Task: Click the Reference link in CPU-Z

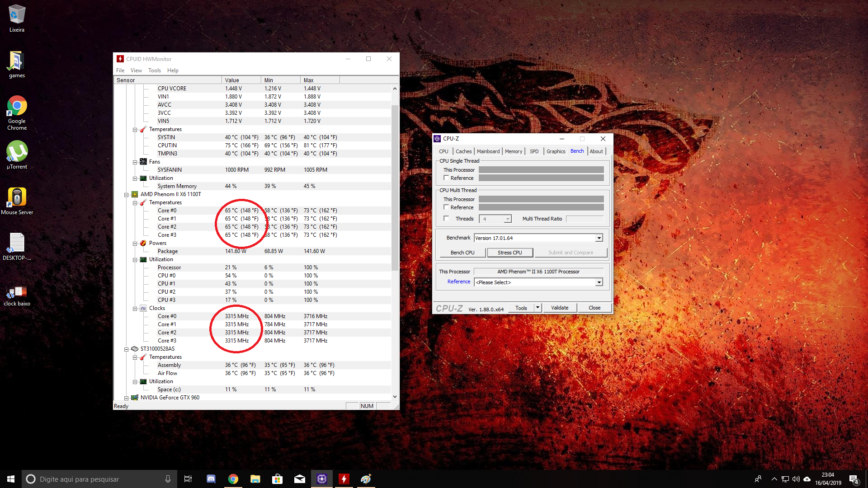Action: 459,282
